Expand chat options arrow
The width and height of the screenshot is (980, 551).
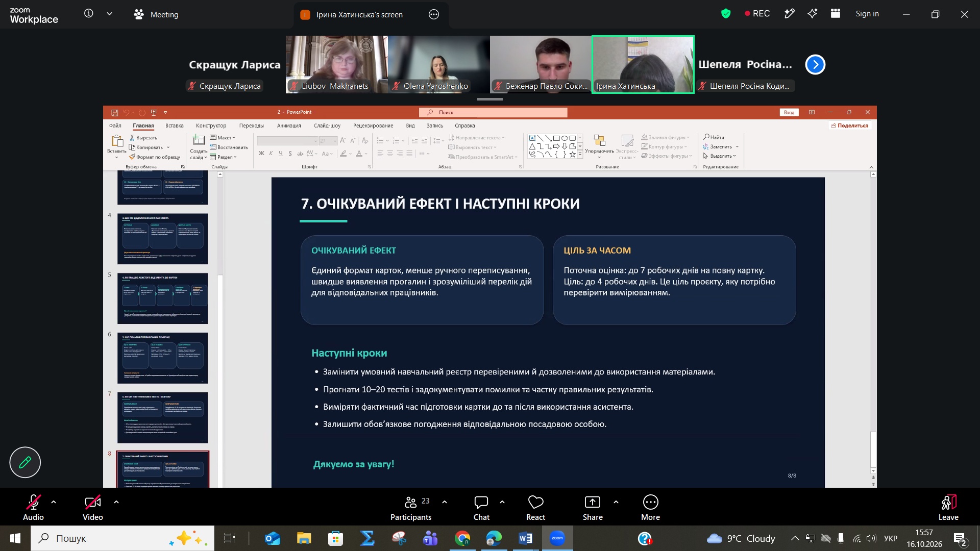click(502, 502)
